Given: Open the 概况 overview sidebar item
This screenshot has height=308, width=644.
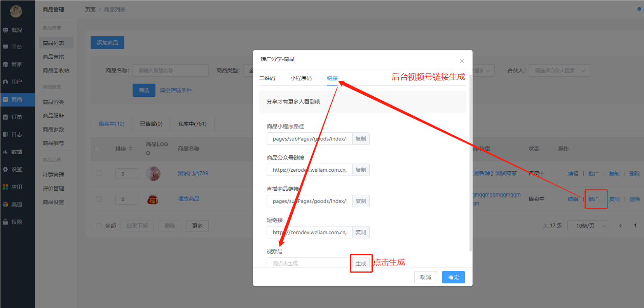Looking at the screenshot, I should 17,30.
